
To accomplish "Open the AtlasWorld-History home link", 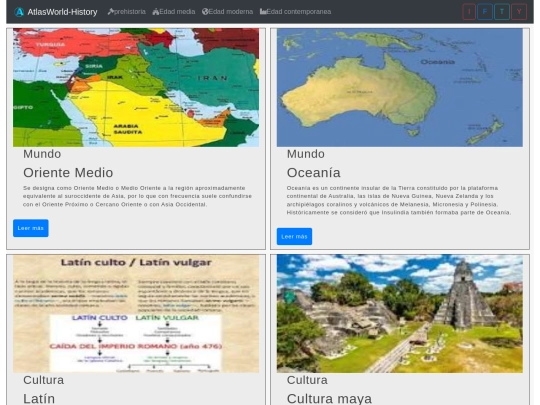I will click(x=56, y=12).
